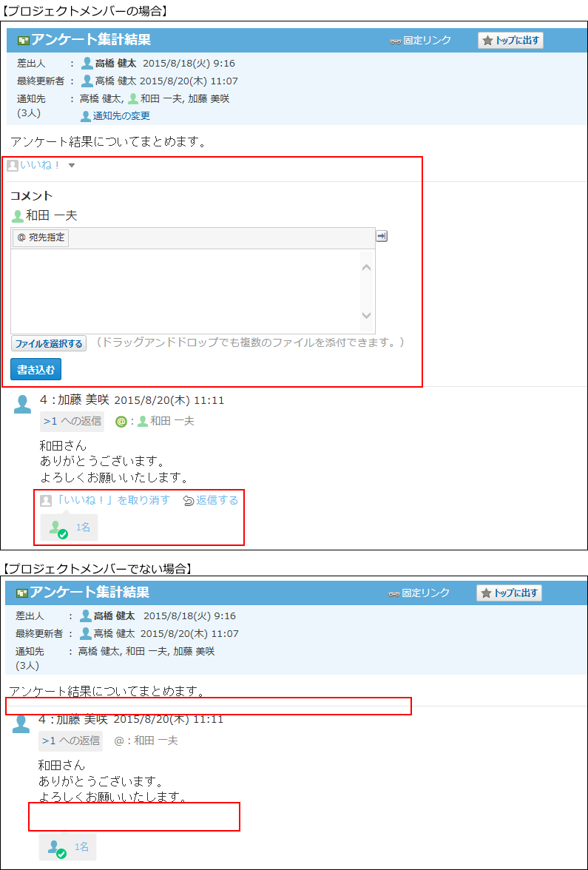Image resolution: width=588 pixels, height=870 pixels.
Task: Click 高橋 健太 sender name in the top panel
Action: click(116, 64)
